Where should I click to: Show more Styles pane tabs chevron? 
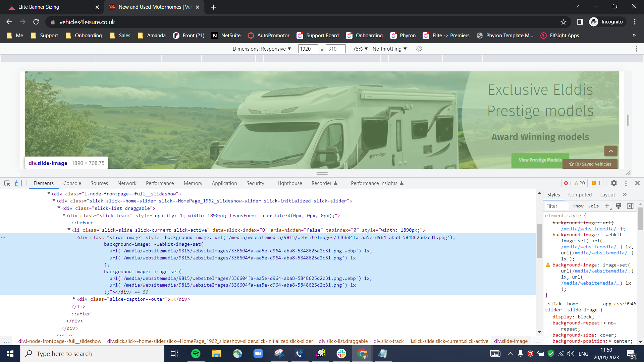pos(625,194)
